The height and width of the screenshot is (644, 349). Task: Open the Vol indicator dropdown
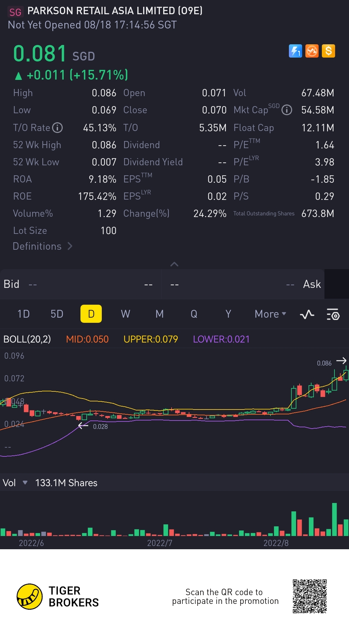(x=15, y=483)
